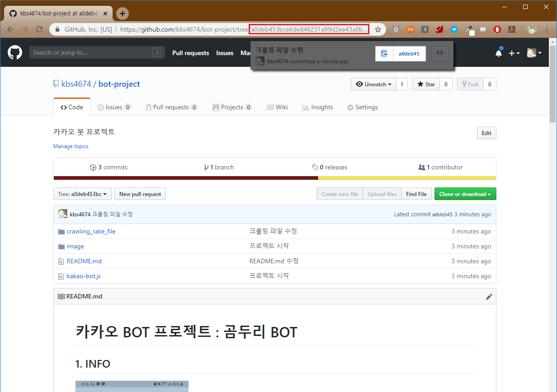Click the gray I extension icon
This screenshot has width=557, height=392.
(x=425, y=29)
